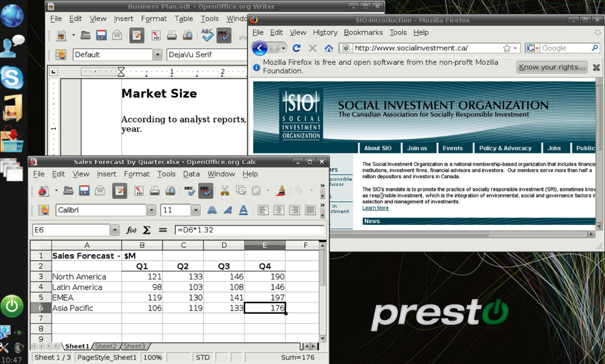Viewport: 605px width, 364px height.
Task: Export as PDF icon in Calc toolbar
Action: [139, 191]
